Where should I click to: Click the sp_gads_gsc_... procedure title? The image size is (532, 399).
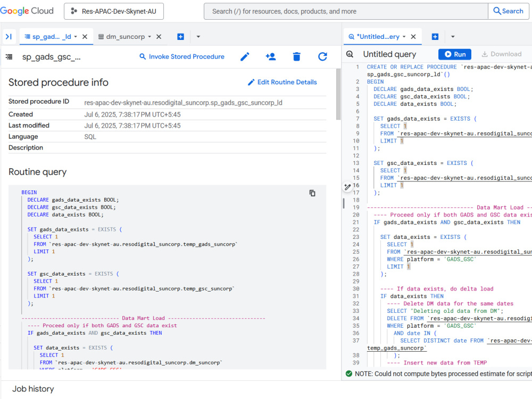click(52, 57)
